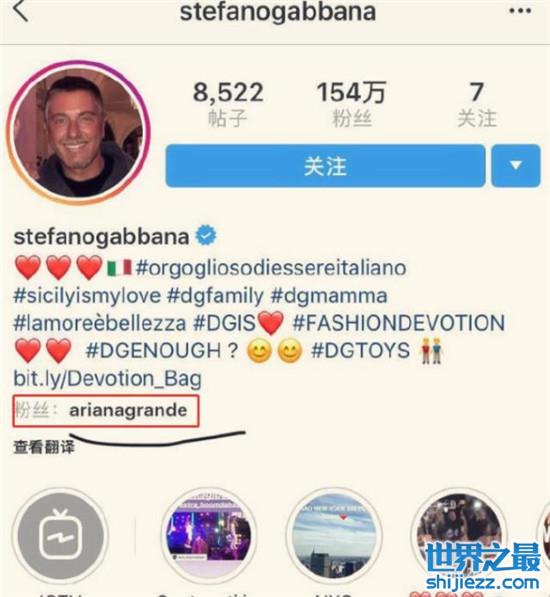This screenshot has width=550, height=597.
Task: Tap the back arrow icon
Action: [20, 10]
